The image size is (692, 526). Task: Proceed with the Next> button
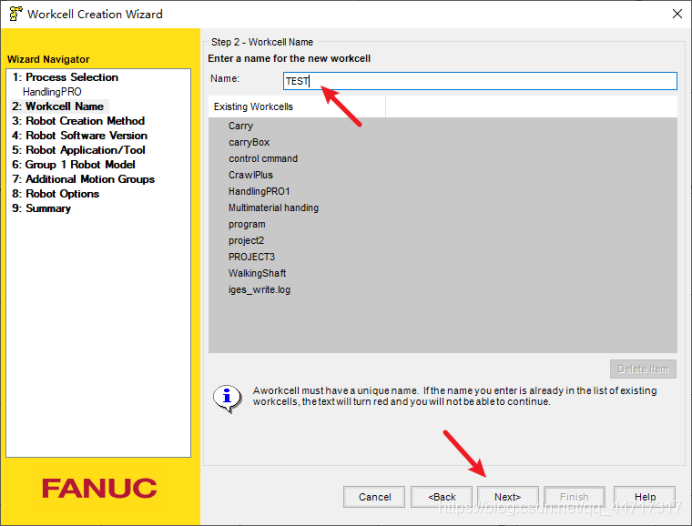[x=508, y=497]
